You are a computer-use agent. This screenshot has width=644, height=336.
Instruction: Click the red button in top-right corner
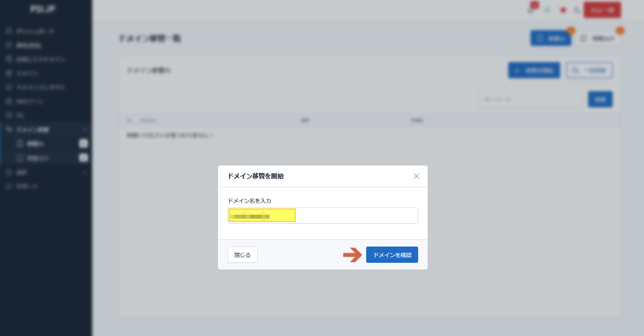coord(602,10)
